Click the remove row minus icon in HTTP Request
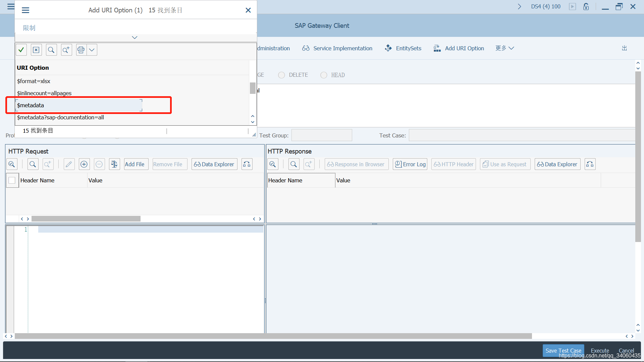Screen dimensions: 644x362 tap(99, 164)
